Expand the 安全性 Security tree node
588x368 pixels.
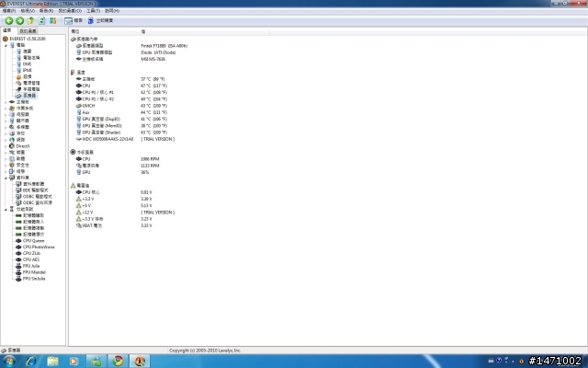tap(6, 166)
